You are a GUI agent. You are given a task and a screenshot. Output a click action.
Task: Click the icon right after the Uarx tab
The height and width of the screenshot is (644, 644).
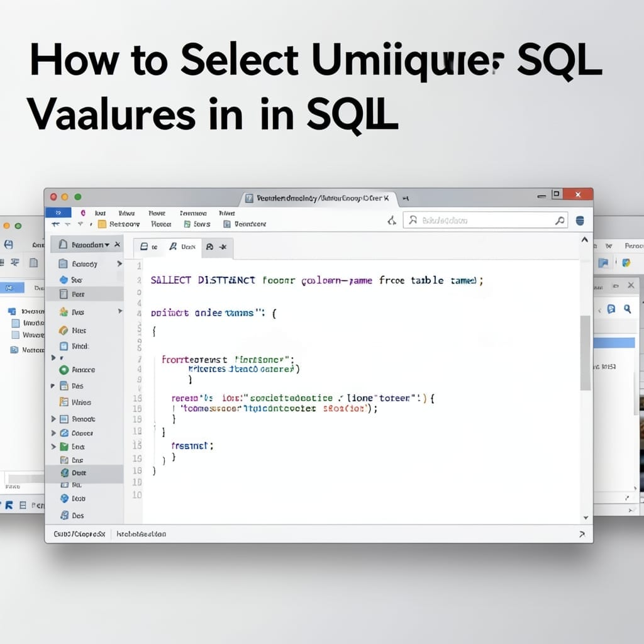209,247
